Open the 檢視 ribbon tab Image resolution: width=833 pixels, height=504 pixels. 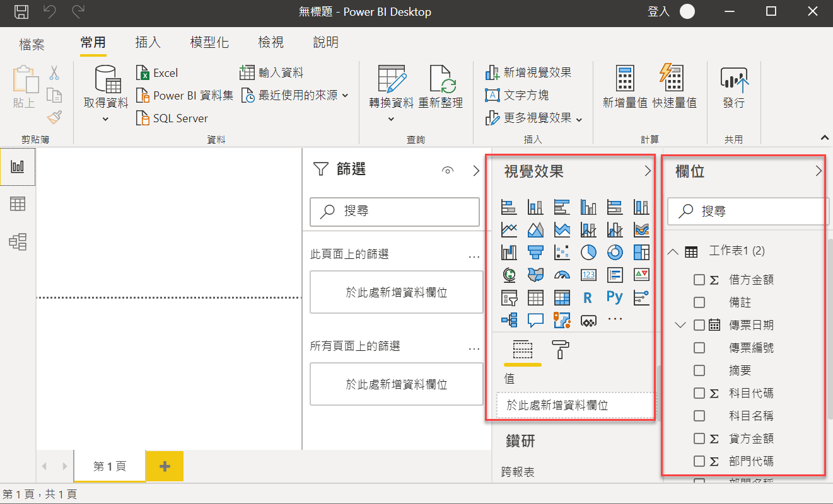(x=271, y=42)
